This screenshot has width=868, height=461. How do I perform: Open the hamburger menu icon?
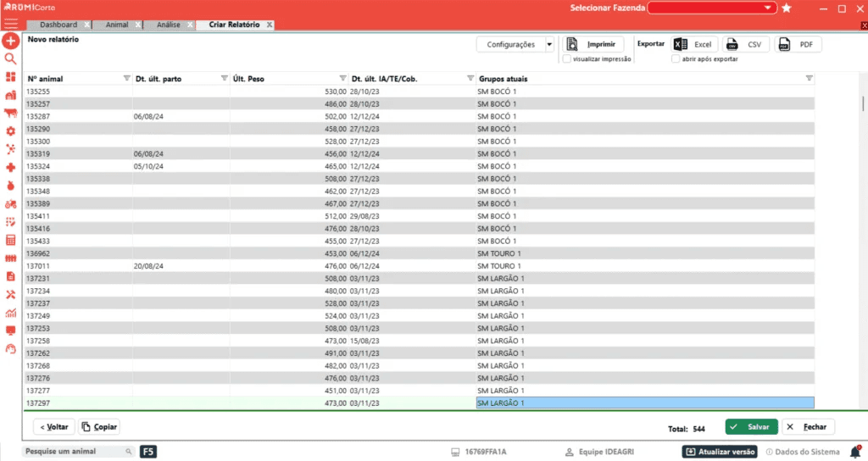click(10, 24)
